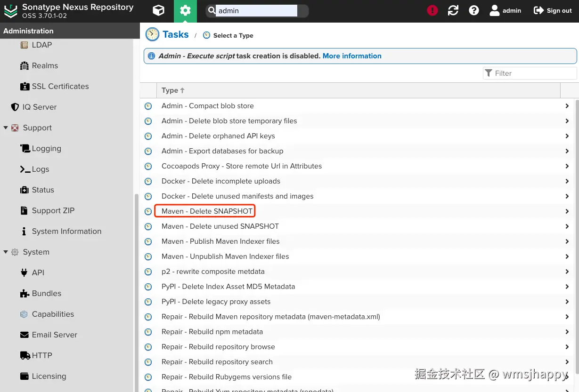Screen dimensions: 579x392
Task: Click the Administration sidebar scrollbar
Action: point(137,292)
